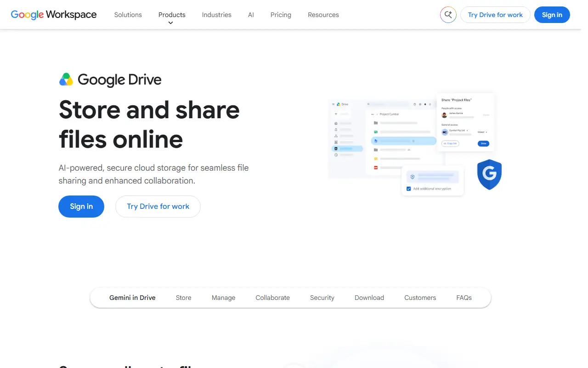Image resolution: width=588 pixels, height=368 pixels.
Task: Click Try Drive for work in header
Action: coord(495,15)
